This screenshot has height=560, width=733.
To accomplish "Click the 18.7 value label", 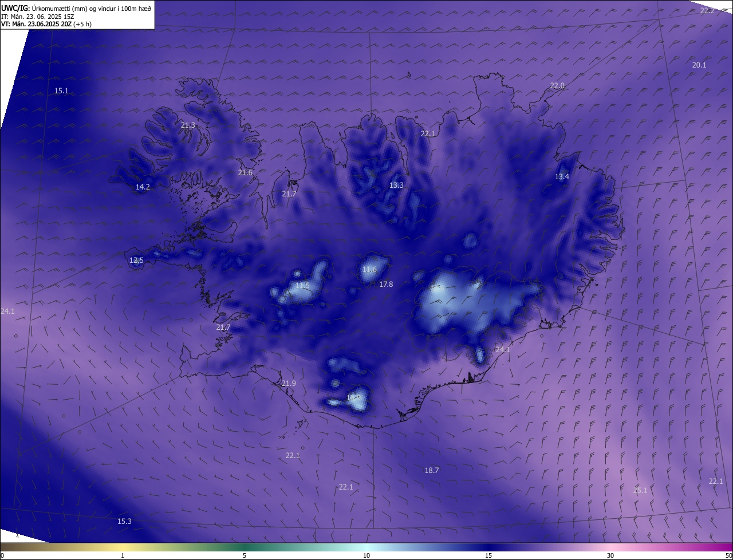I will (431, 471).
